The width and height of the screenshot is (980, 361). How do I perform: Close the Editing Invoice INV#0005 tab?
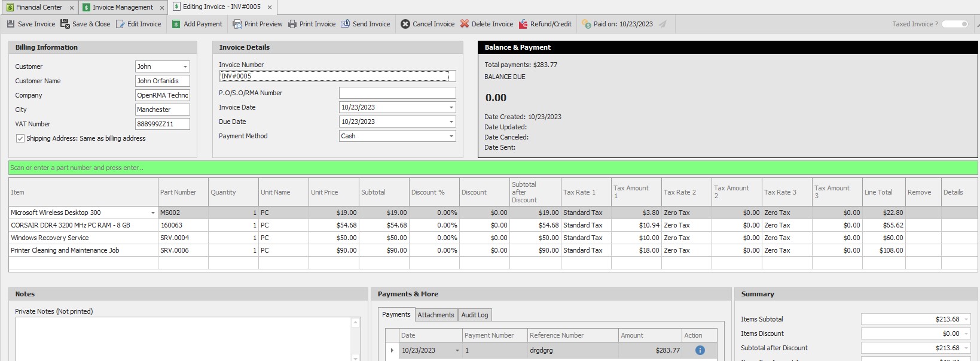pyautogui.click(x=269, y=7)
